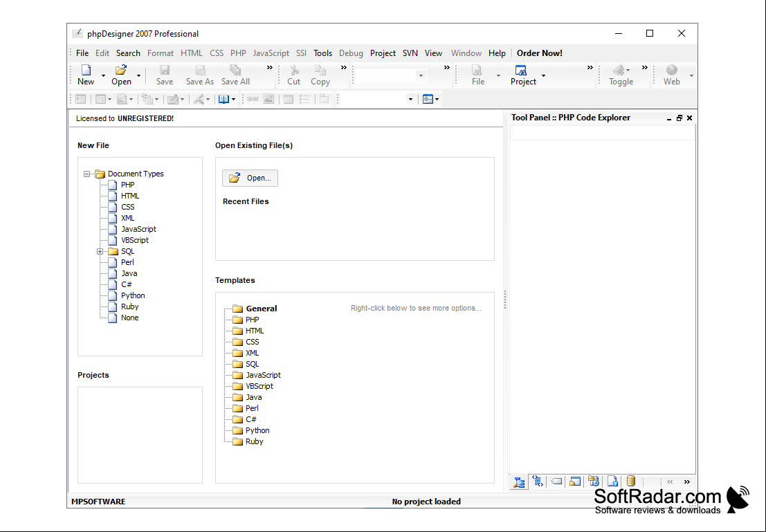The height and width of the screenshot is (532, 766).
Task: Expand the SQL node in New File tree
Action: [100, 252]
